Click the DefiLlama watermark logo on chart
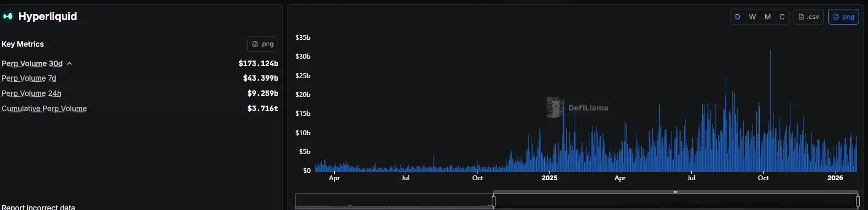The height and width of the screenshot is (210, 868). tap(555, 107)
